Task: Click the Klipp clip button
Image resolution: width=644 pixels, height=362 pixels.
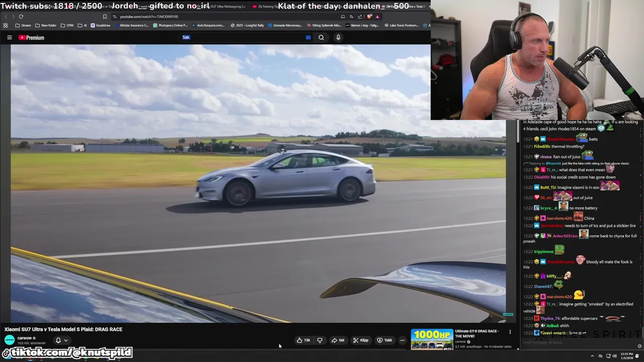Action: [361, 340]
